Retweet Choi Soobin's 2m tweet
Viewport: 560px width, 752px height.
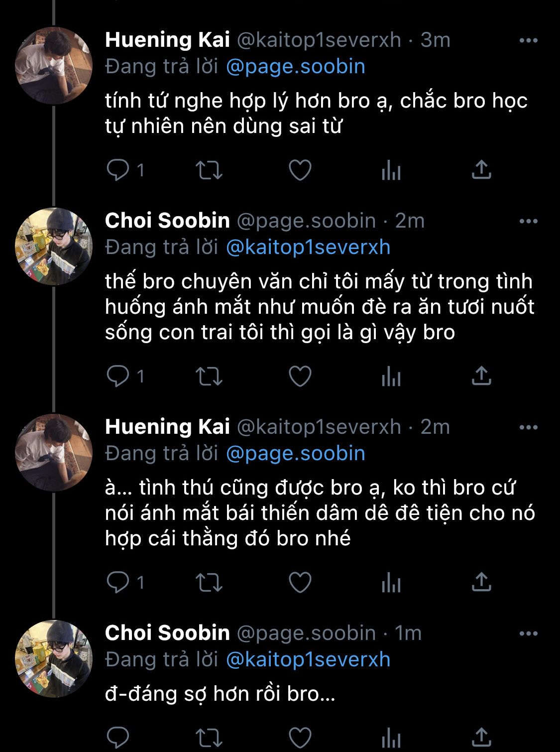pos(209,376)
